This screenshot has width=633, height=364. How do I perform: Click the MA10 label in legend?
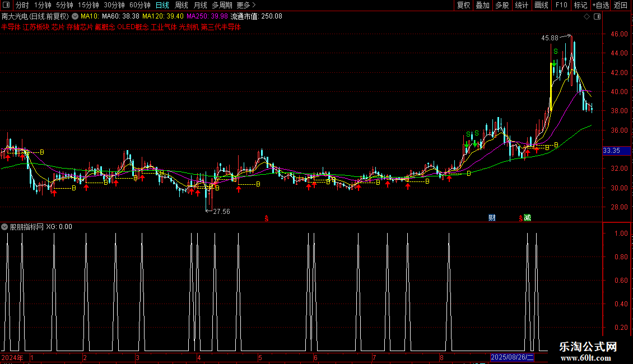(x=90, y=17)
